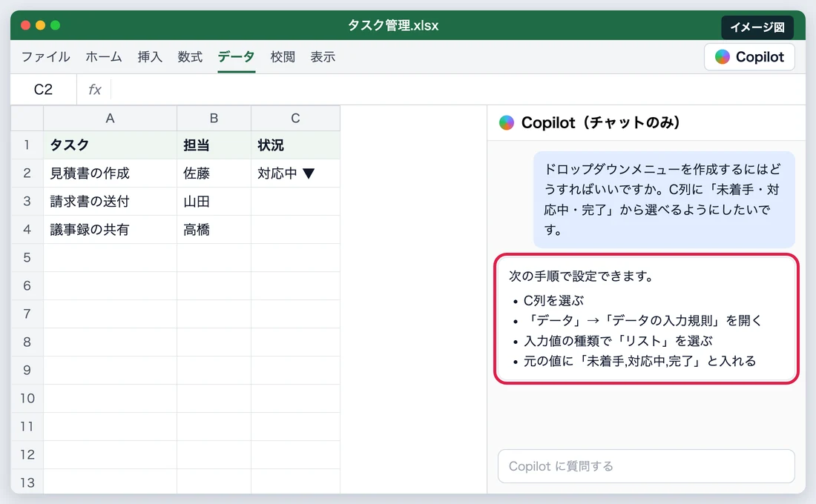
Task: Close the window with the red button
Action: [x=25, y=25]
